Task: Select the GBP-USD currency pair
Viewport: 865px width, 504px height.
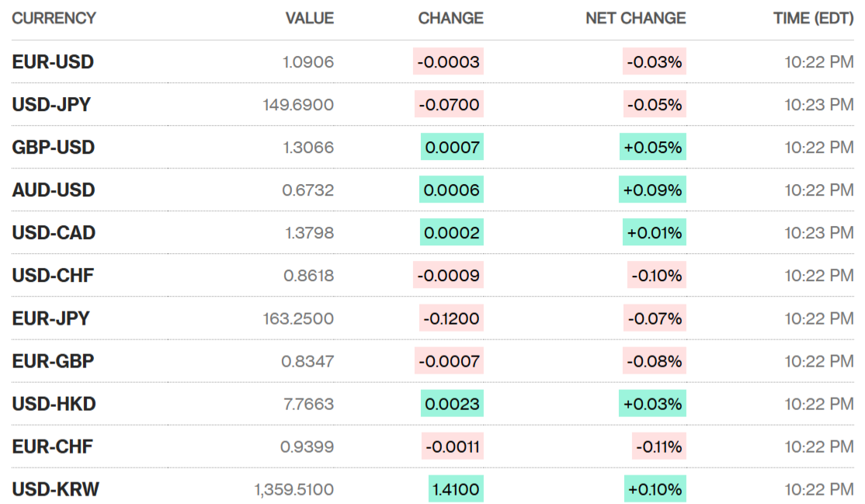Action: click(x=53, y=148)
